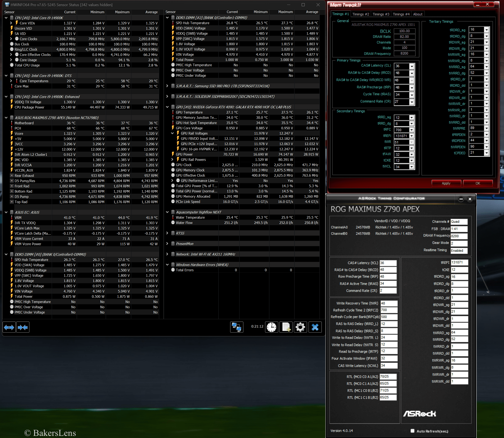Select the Ring/LLC Clock row

81,49
